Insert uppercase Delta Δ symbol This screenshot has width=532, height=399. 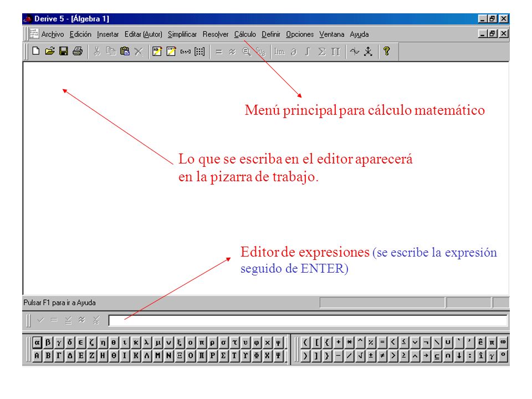(x=70, y=356)
